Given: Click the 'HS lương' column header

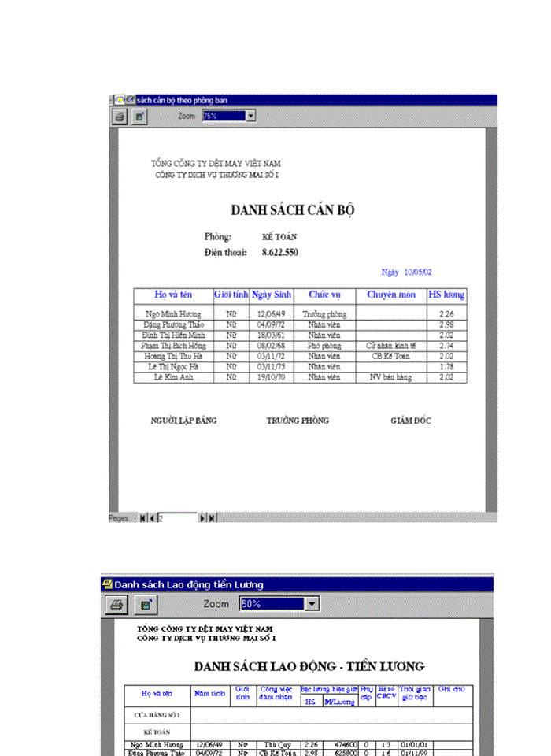Looking at the screenshot, I should pyautogui.click(x=446, y=295).
